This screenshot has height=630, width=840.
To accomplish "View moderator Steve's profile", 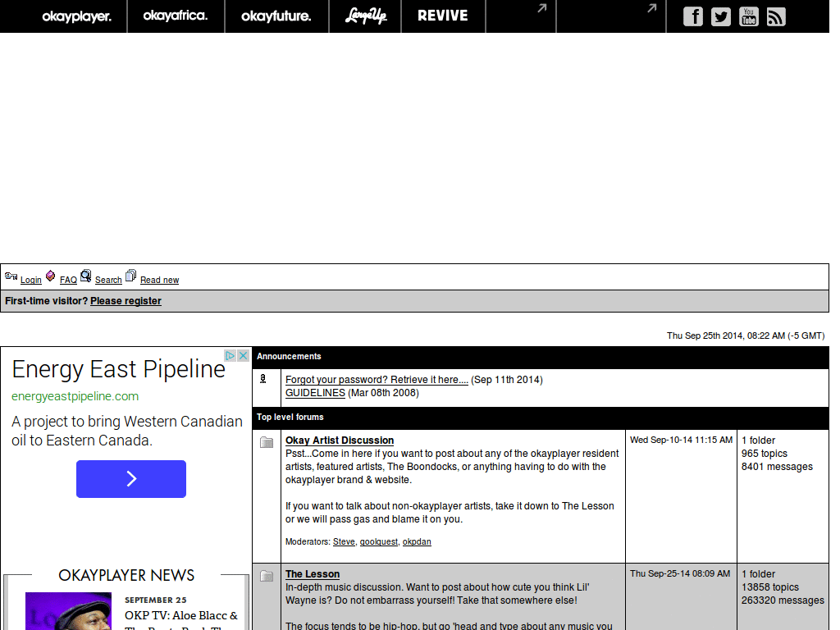I will tap(344, 541).
